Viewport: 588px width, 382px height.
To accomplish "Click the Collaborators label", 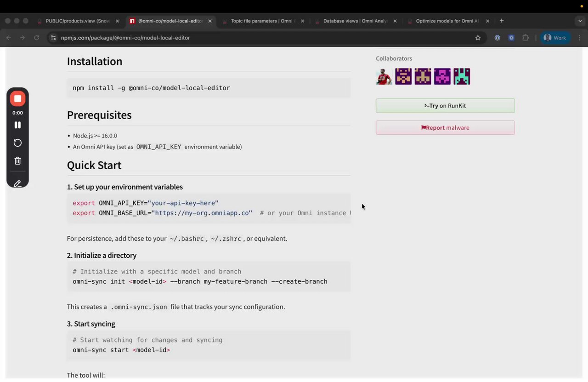I will [x=394, y=58].
